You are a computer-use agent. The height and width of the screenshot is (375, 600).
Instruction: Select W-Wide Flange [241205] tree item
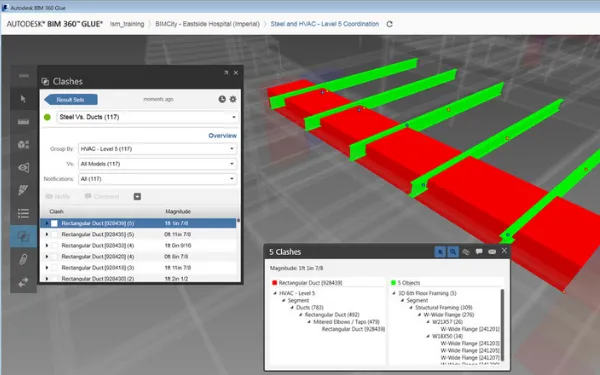tap(470, 351)
